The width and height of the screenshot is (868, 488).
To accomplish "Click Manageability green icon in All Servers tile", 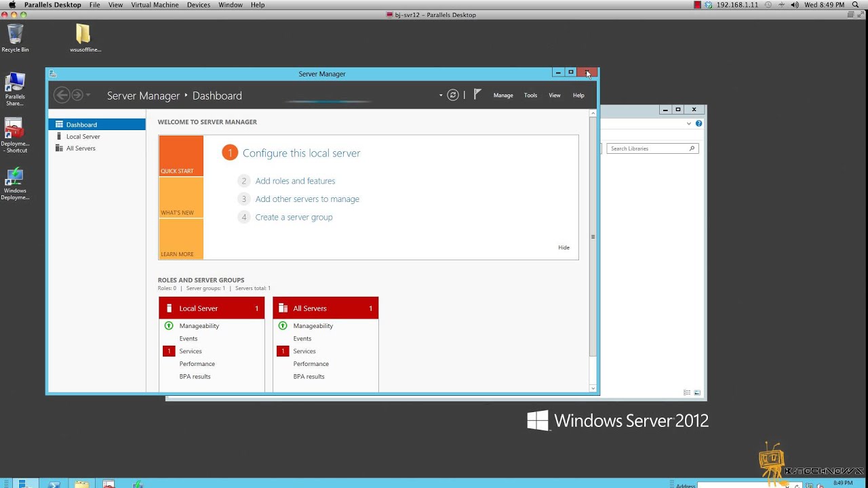I will point(283,326).
